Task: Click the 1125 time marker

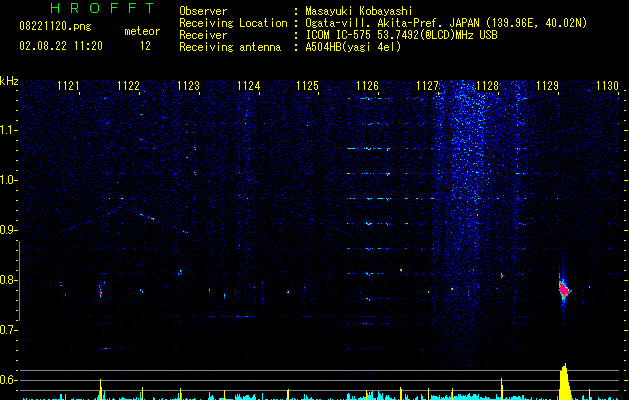Action: pos(307,86)
